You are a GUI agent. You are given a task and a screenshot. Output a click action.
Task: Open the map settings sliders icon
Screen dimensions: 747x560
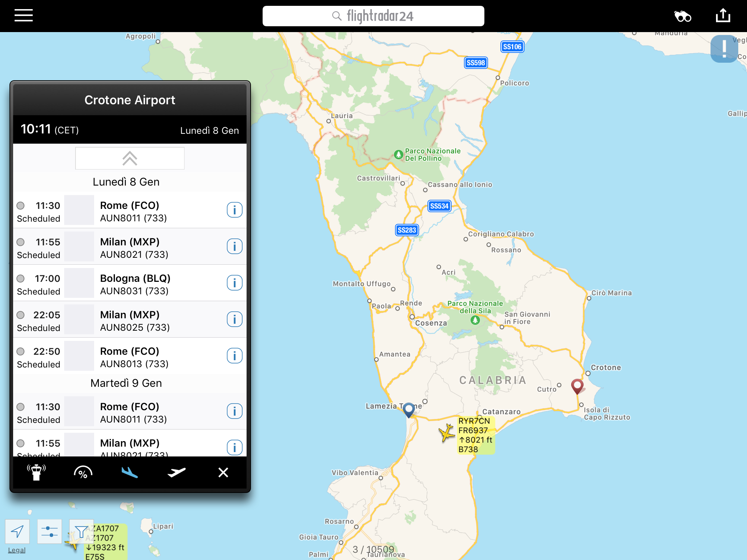[x=49, y=532]
